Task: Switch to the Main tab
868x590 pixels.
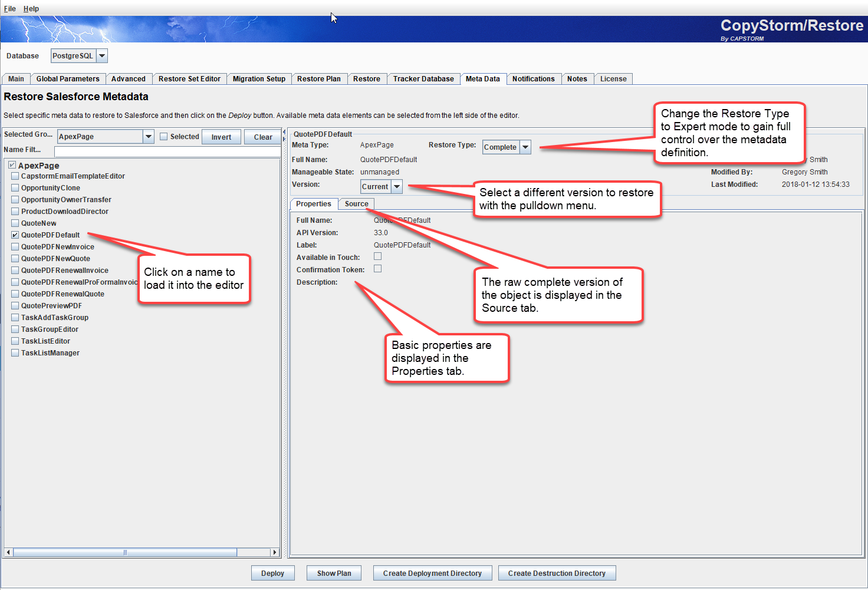Action: (16, 79)
